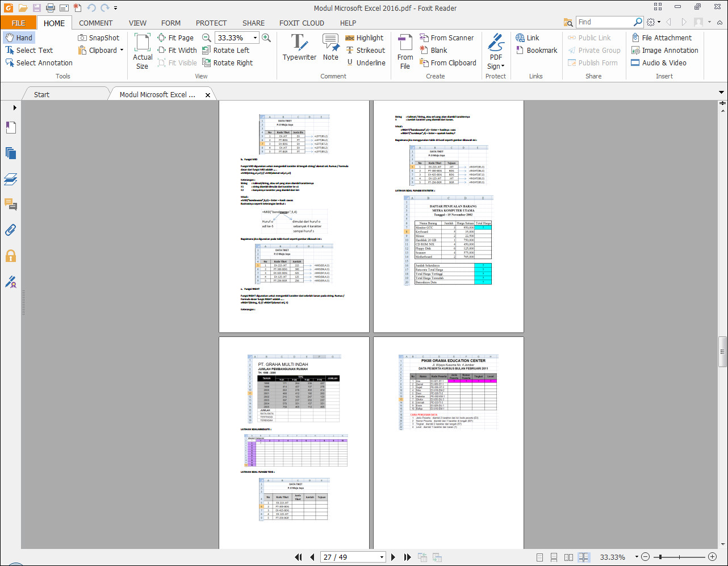Close the Modul Microsoft Excel tab

pyautogui.click(x=208, y=95)
